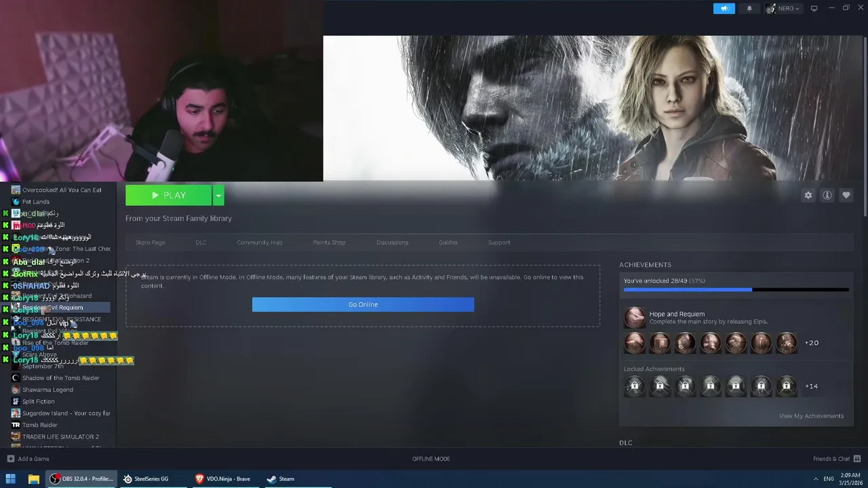This screenshot has height=488, width=868.
Task: Expand the Play options dropdown arrow
Action: tap(218, 195)
